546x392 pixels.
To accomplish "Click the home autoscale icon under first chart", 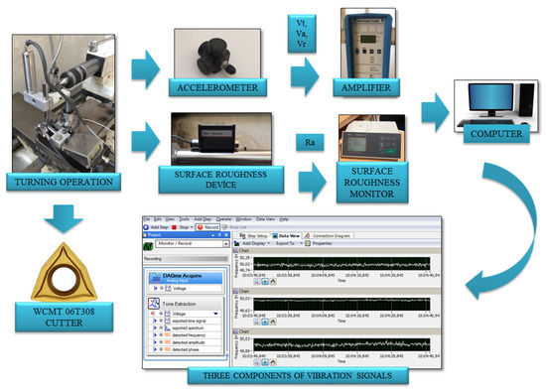I will 273,281.
